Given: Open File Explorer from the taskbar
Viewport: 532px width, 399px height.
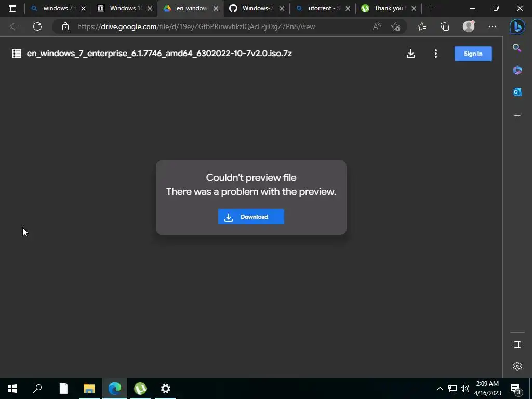Looking at the screenshot, I should click(x=89, y=389).
